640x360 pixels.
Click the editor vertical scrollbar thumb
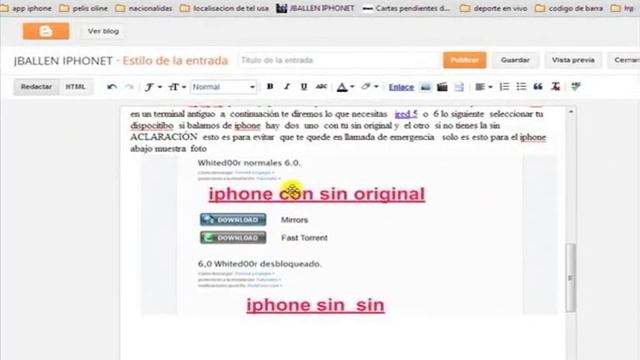pyautogui.click(x=571, y=278)
